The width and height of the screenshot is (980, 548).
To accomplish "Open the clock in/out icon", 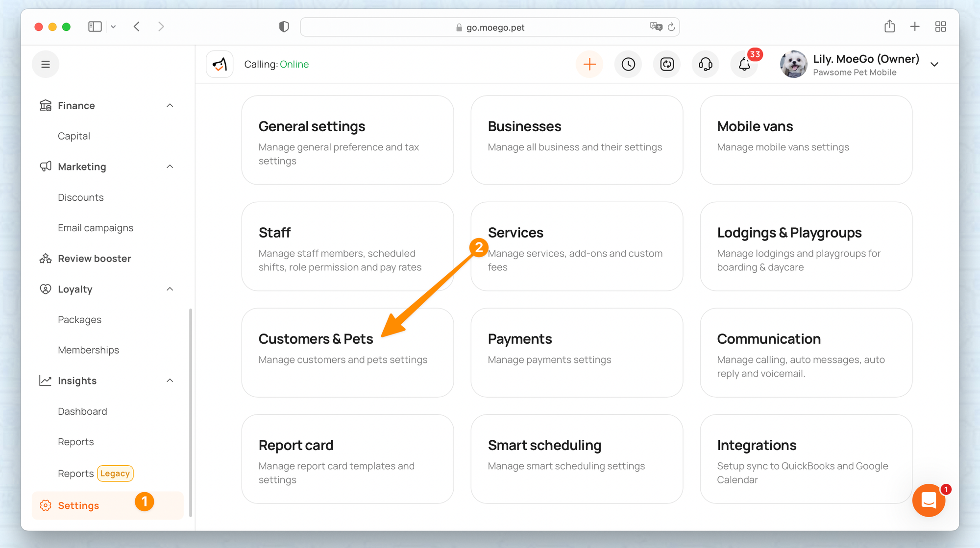I will [x=628, y=64].
